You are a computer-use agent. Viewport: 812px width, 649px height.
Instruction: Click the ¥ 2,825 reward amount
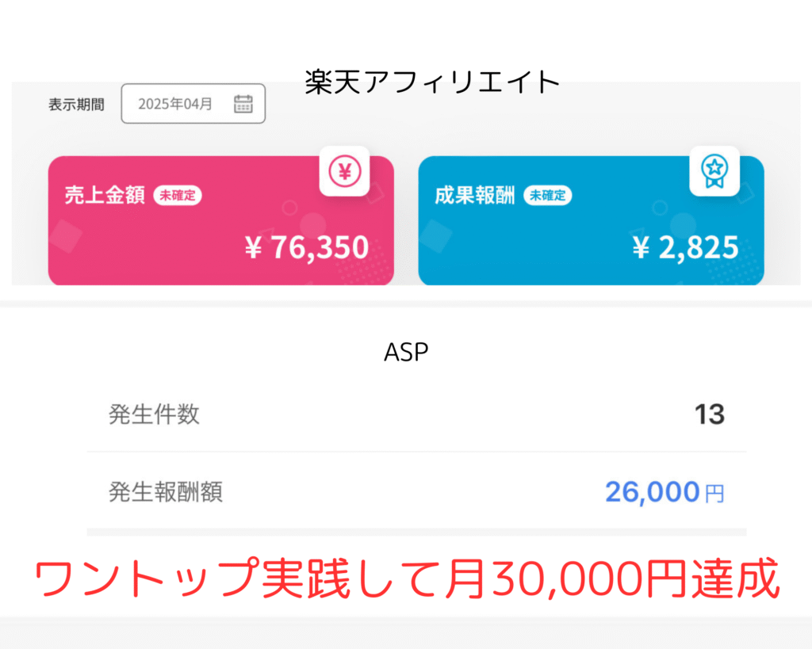coord(685,247)
